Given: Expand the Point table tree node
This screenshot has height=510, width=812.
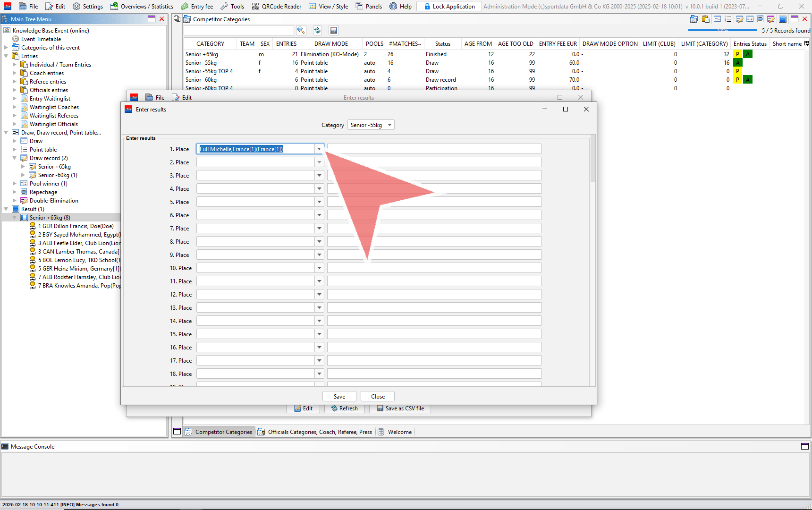Looking at the screenshot, I should (x=15, y=150).
